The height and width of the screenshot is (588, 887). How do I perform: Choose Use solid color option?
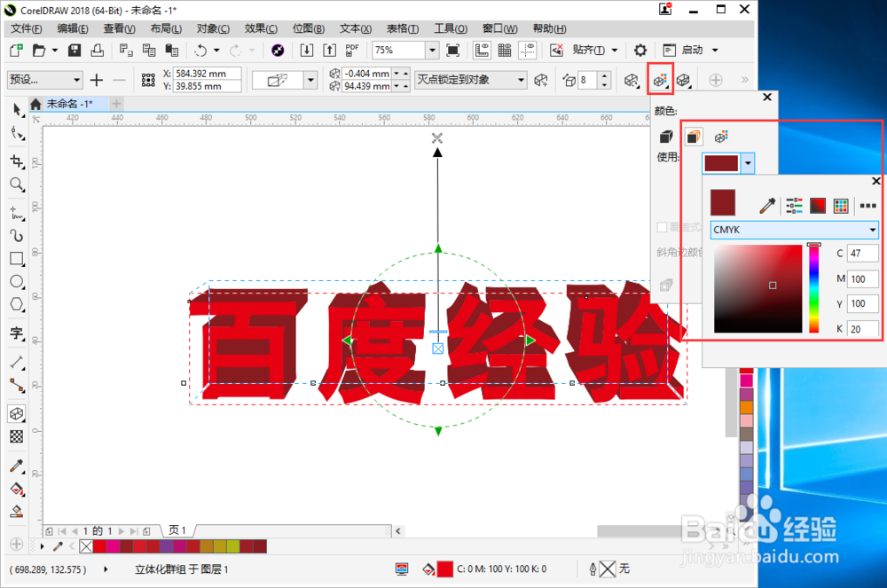pos(694,137)
